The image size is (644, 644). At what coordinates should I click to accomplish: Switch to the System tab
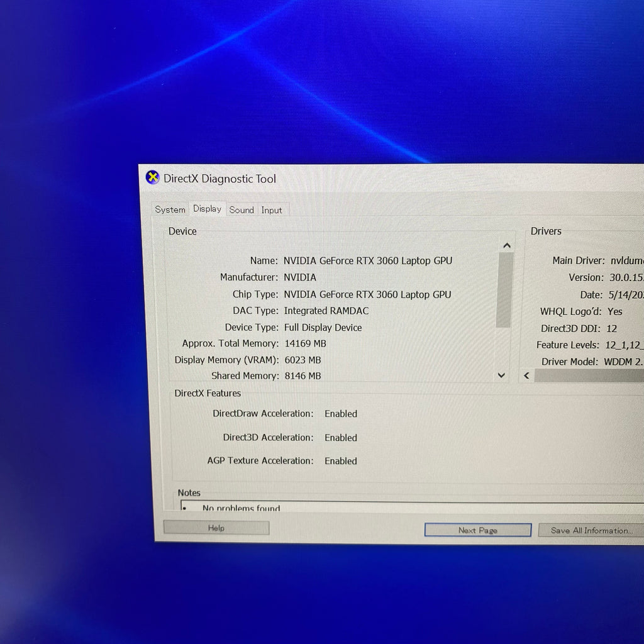(x=170, y=209)
